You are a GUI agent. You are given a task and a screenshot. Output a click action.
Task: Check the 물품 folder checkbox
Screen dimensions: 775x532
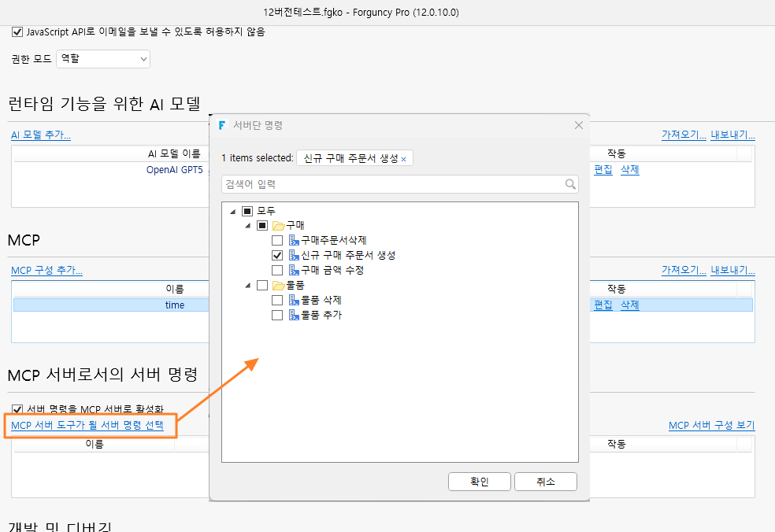click(x=262, y=286)
